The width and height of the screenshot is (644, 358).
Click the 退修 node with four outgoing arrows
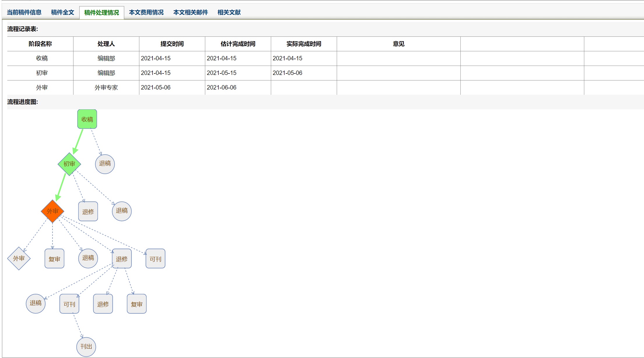[122, 259]
